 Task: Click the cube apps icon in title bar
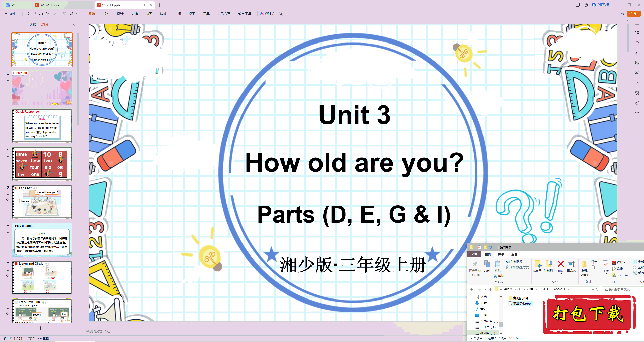pyautogui.click(x=586, y=5)
